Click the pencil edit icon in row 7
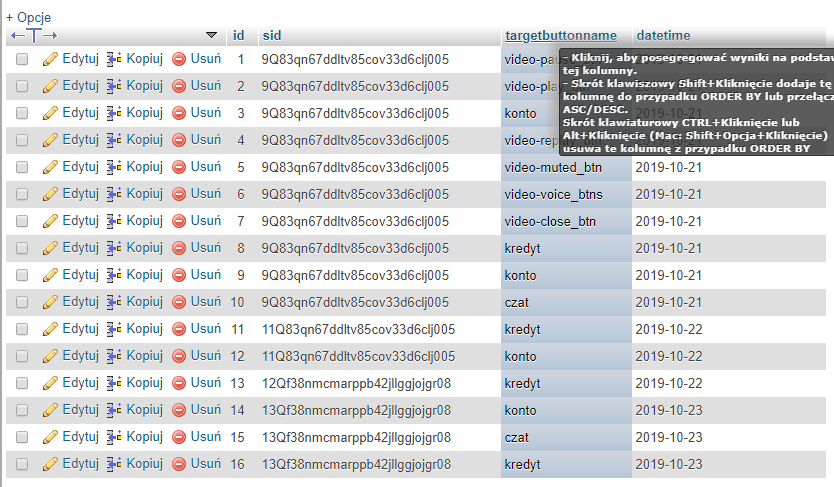834x487 pixels. tap(50, 221)
